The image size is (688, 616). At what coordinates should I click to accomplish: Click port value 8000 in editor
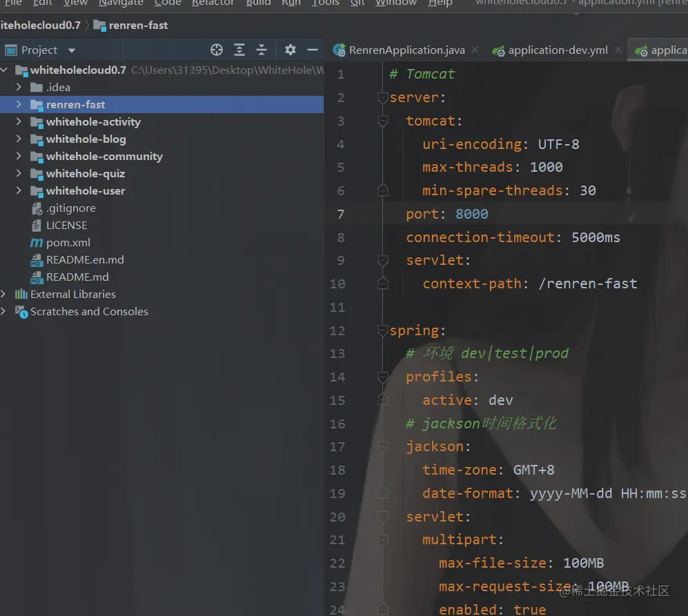pyautogui.click(x=472, y=214)
